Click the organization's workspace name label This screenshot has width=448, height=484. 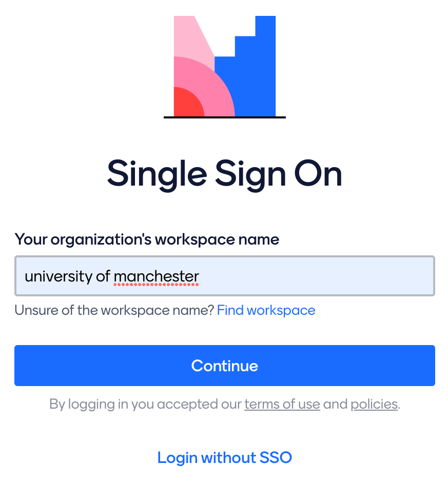coord(147,239)
